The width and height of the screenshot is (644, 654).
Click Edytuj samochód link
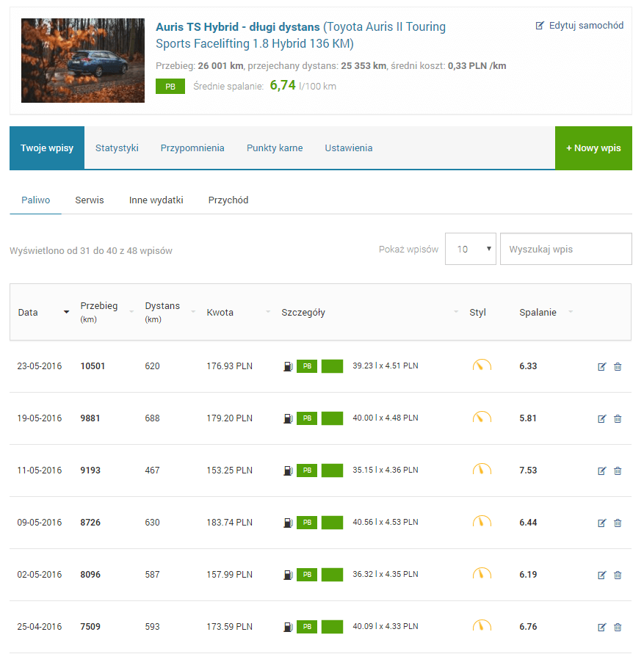point(579,25)
